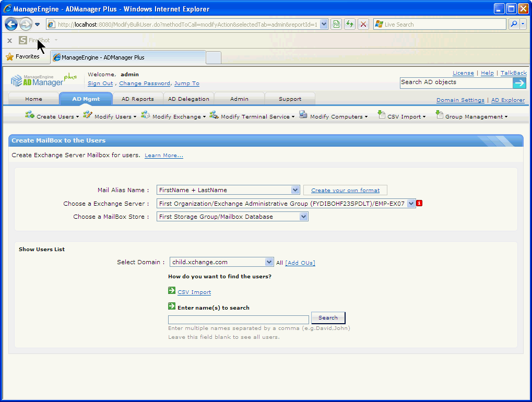Open the Favorites star panel
This screenshot has height=402, width=532.
[23, 57]
